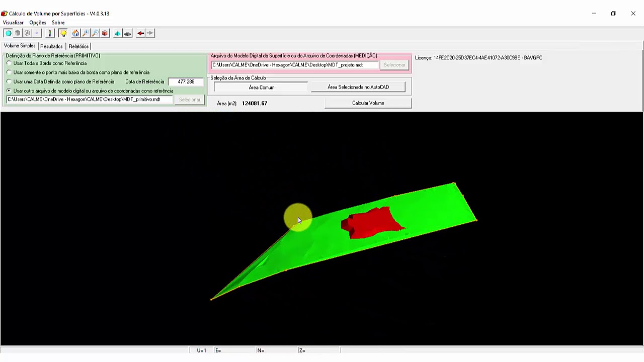644x362 pixels.
Task: Click the cyan pyramid view icon
Action: [x=118, y=33]
